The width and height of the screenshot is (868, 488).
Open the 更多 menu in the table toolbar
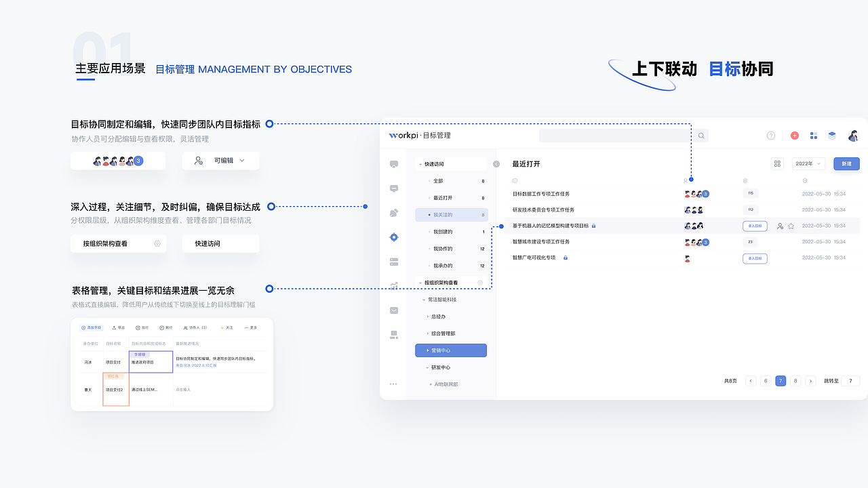(x=251, y=328)
